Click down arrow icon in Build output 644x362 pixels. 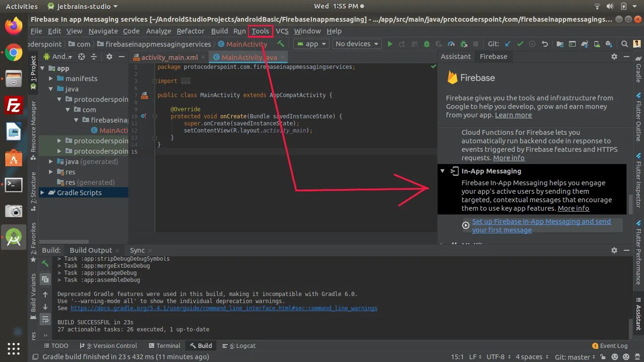(45, 307)
